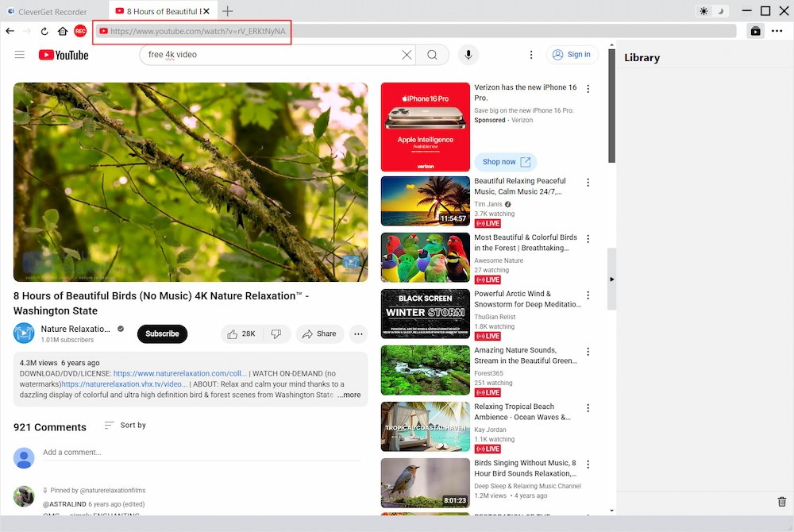Go to the home page icon

point(62,31)
